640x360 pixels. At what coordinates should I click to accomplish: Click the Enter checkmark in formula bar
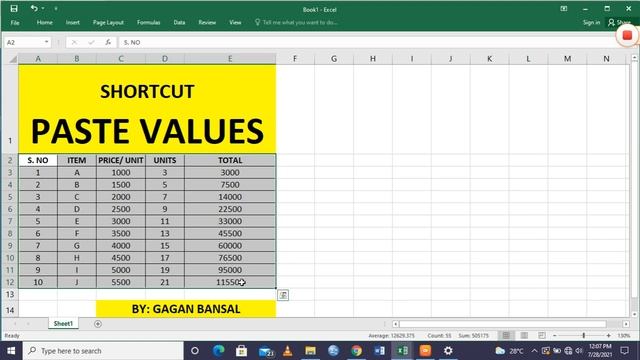click(x=91, y=42)
